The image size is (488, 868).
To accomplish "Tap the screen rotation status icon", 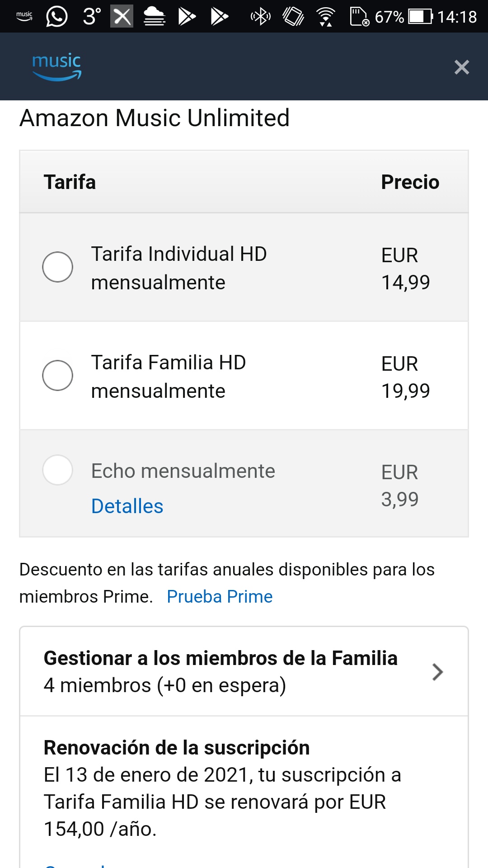I will pyautogui.click(x=293, y=17).
